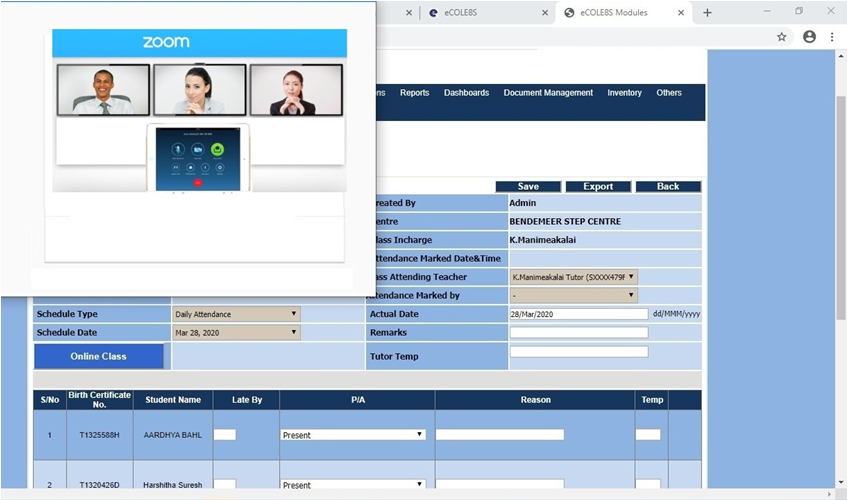The image size is (848, 501).
Task: Click the middle woman's video thumbnail in the Zoom popup
Action: (x=200, y=90)
